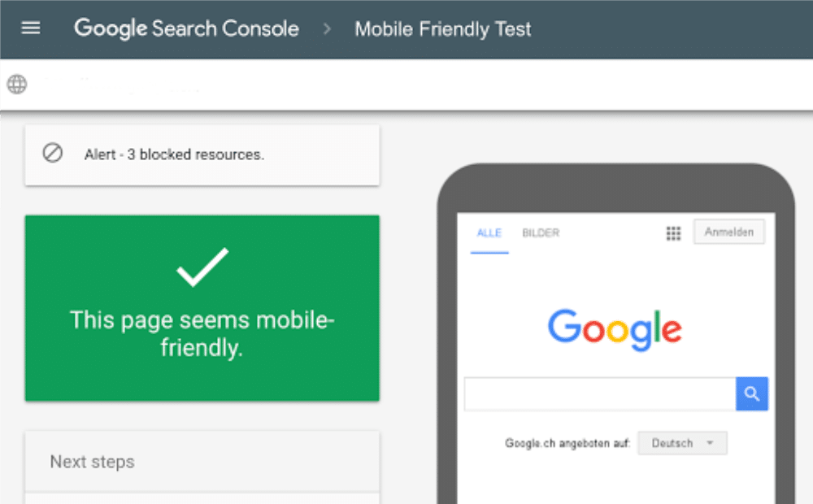Open the Google apps grid in phone preview
813x504 pixels.
[x=673, y=233]
